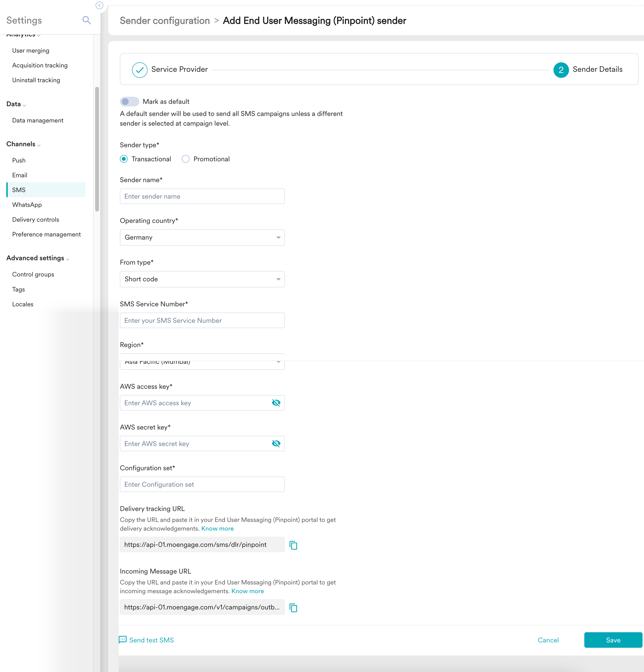644x672 pixels.
Task: Open Know more for delivery acknowledgements
Action: pos(217,528)
